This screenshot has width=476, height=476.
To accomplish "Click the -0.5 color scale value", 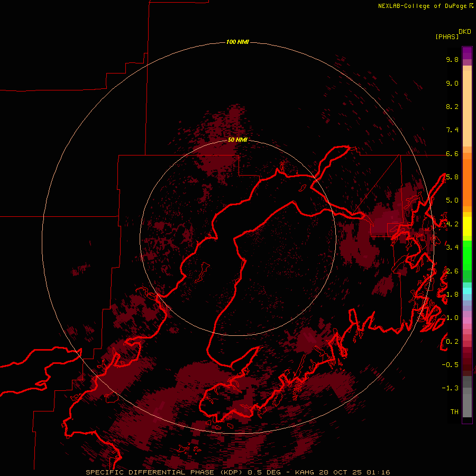I will 450,365.
